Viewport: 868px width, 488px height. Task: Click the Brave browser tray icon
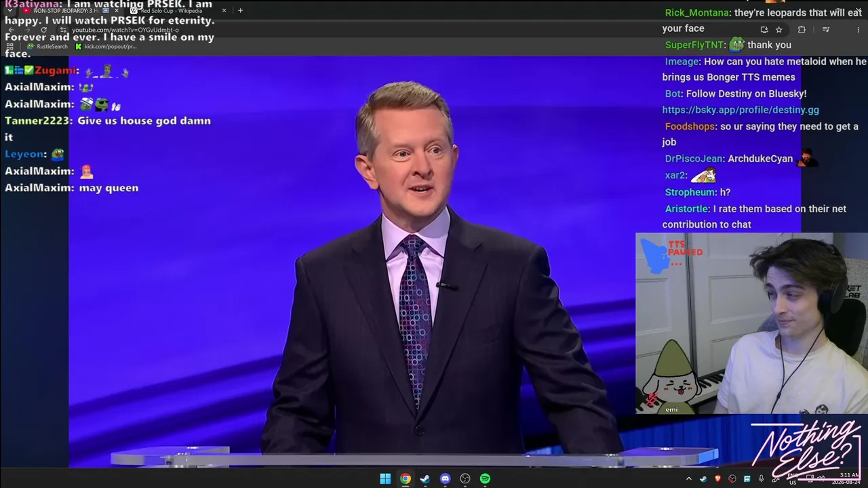(717, 479)
